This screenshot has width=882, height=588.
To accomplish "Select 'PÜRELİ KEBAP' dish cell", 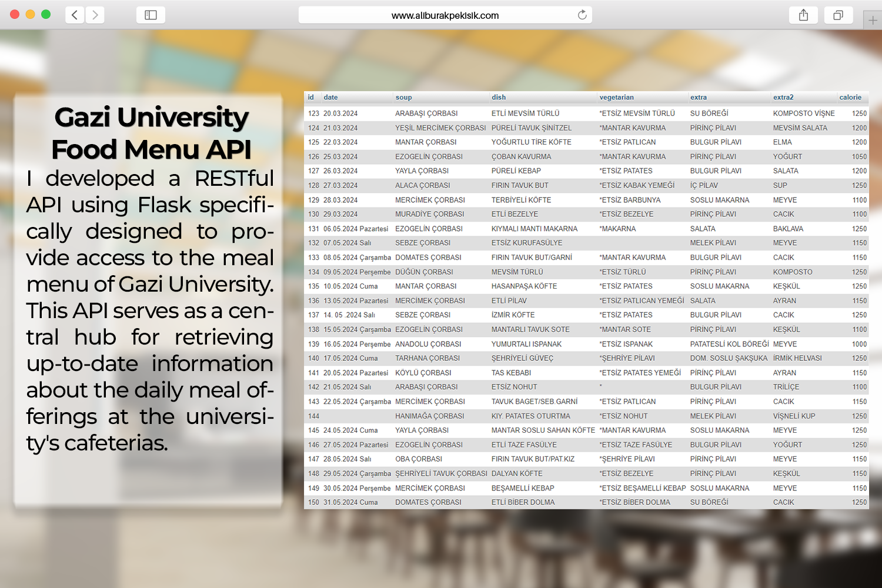I will pyautogui.click(x=516, y=171).
